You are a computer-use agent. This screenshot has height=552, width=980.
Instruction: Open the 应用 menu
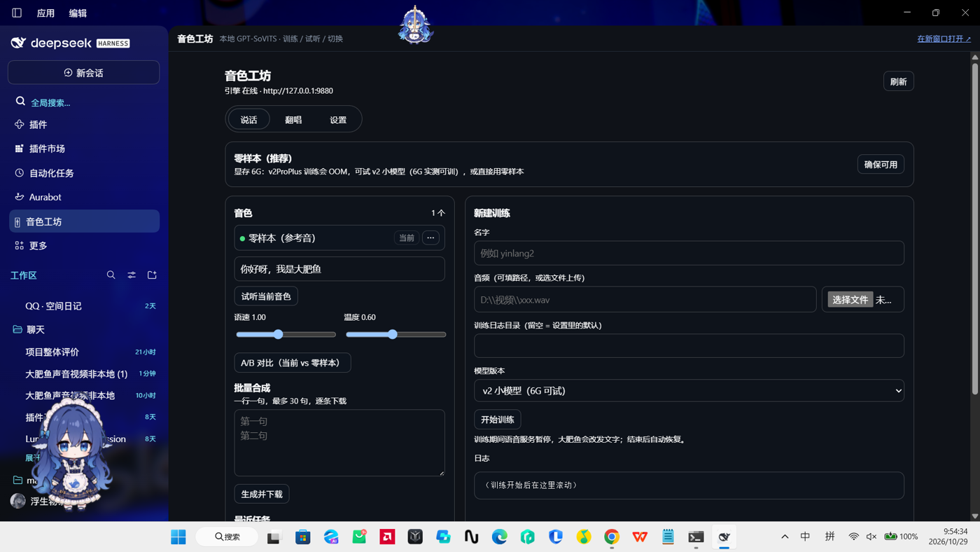point(45,13)
